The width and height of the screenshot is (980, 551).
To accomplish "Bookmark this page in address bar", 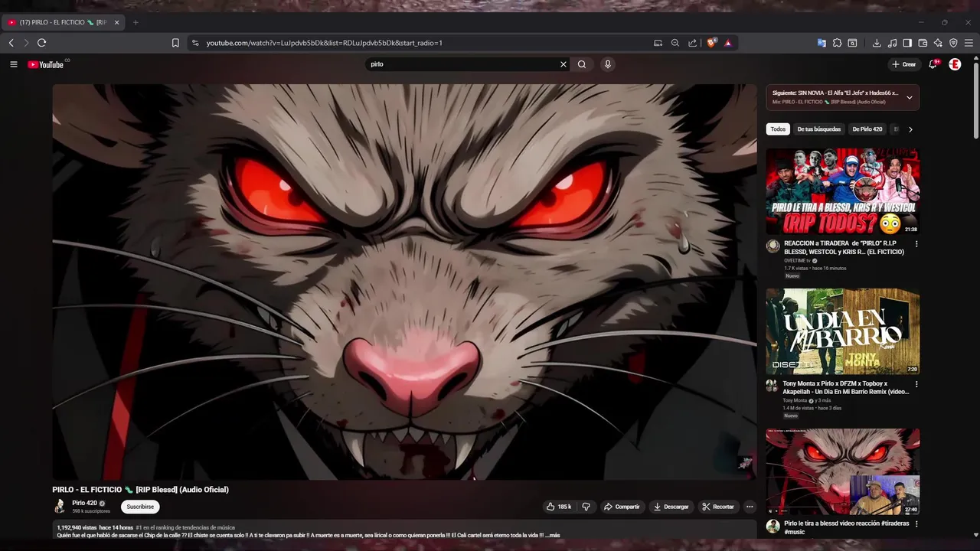I will pos(175,43).
